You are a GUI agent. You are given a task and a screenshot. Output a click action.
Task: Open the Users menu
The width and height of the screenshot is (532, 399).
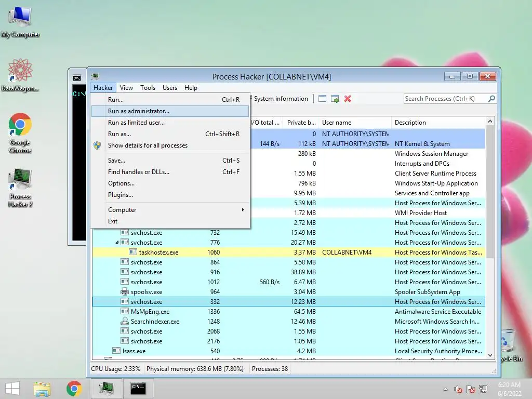[170, 87]
